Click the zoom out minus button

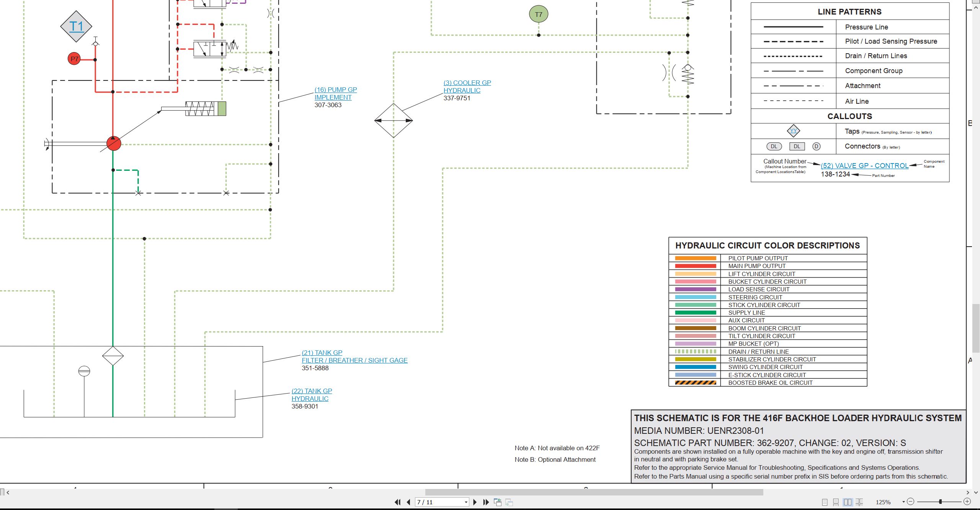click(x=911, y=502)
